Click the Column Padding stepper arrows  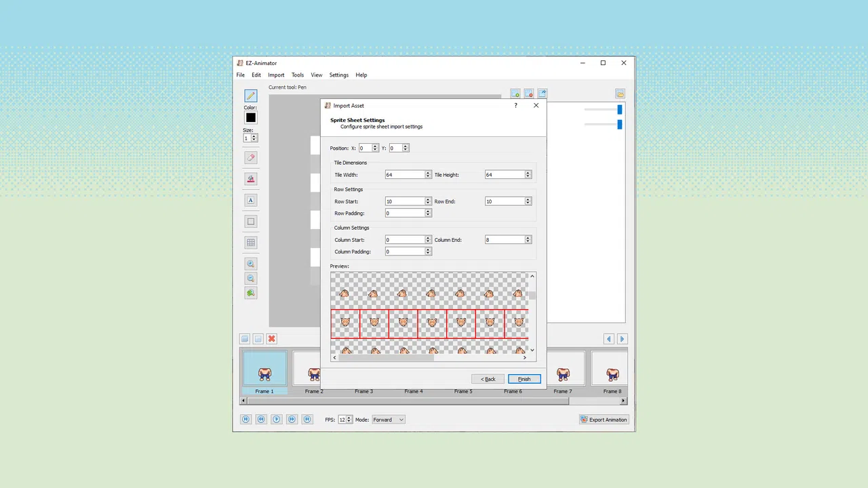click(429, 251)
